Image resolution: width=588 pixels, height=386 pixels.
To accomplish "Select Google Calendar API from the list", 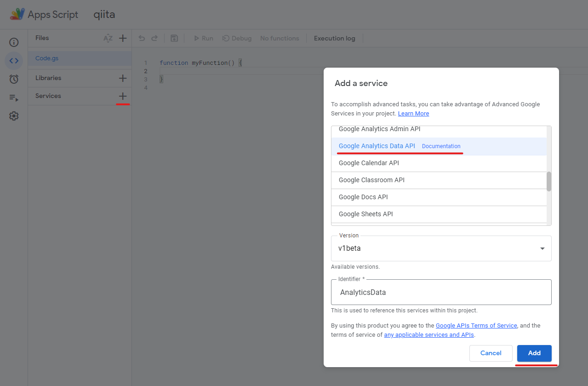I will [368, 163].
